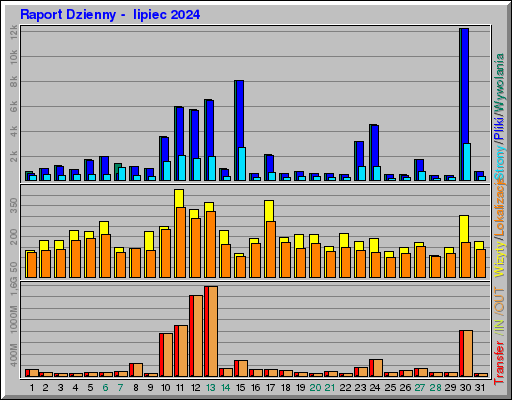Click day label '15' on the x-axis

241,388
